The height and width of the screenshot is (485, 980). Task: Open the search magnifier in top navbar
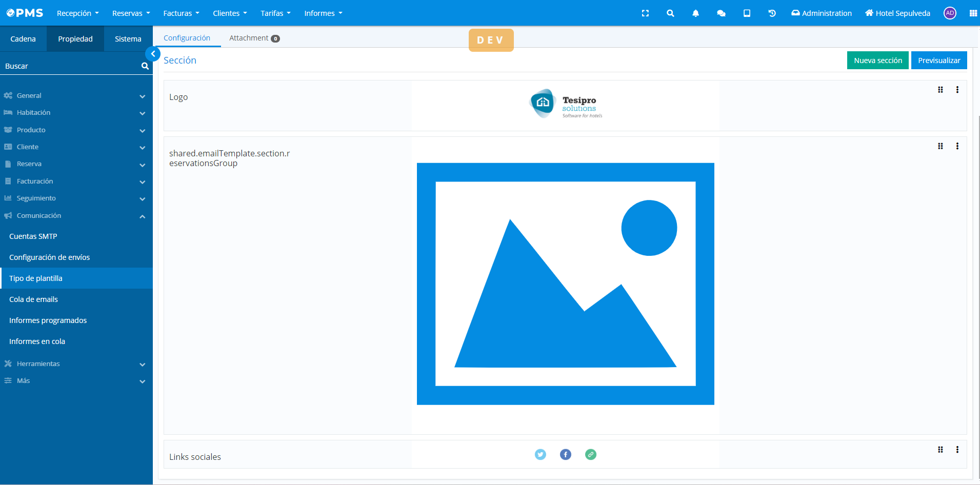coord(670,13)
